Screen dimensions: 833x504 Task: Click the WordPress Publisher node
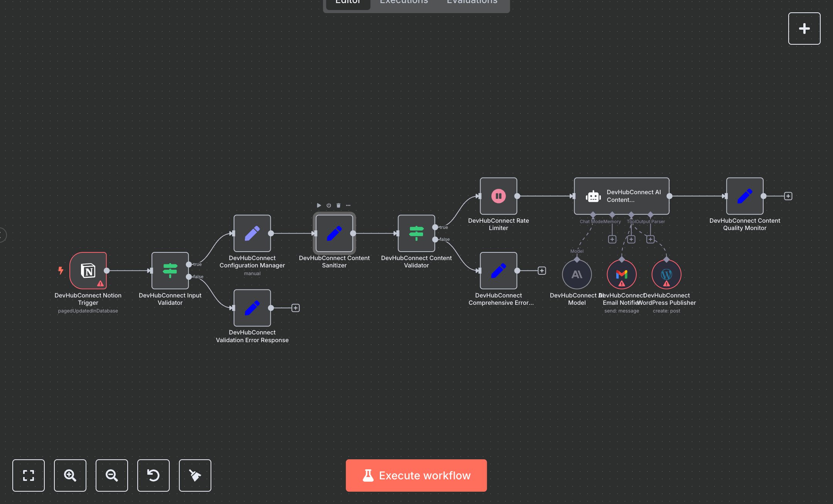click(x=666, y=274)
